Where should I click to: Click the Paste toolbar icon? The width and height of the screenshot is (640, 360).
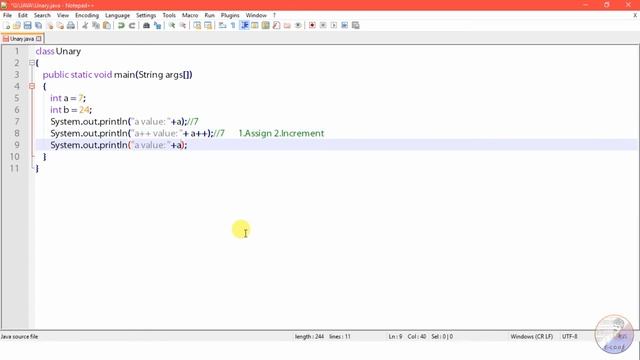(x=107, y=25)
